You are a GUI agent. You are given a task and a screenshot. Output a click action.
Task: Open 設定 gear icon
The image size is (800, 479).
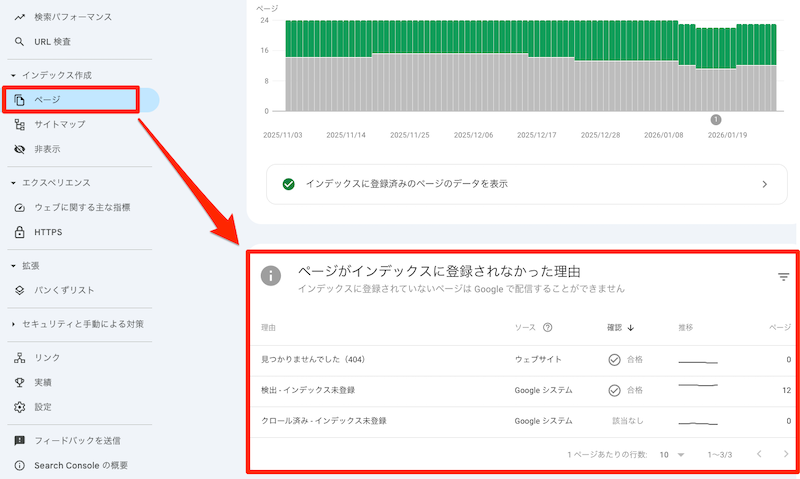(x=20, y=407)
